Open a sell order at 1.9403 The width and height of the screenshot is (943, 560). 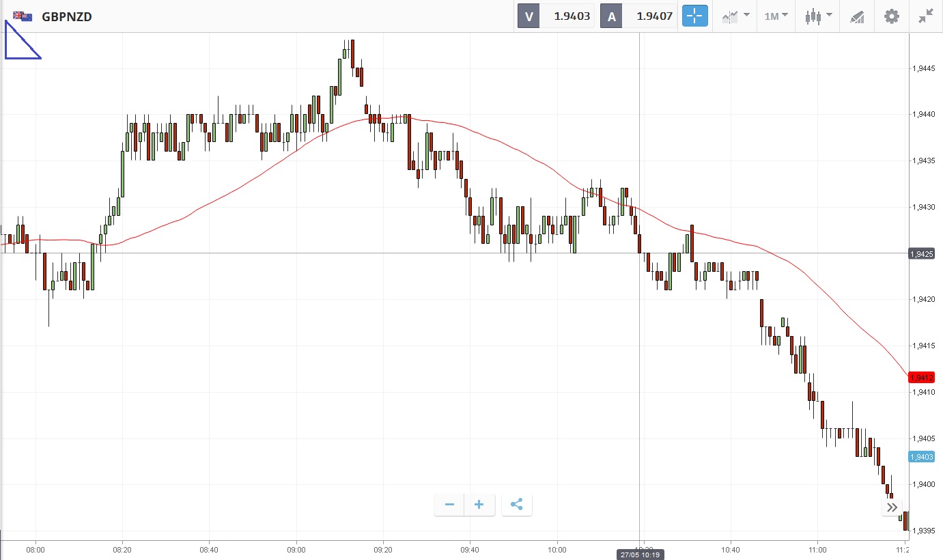[556, 16]
